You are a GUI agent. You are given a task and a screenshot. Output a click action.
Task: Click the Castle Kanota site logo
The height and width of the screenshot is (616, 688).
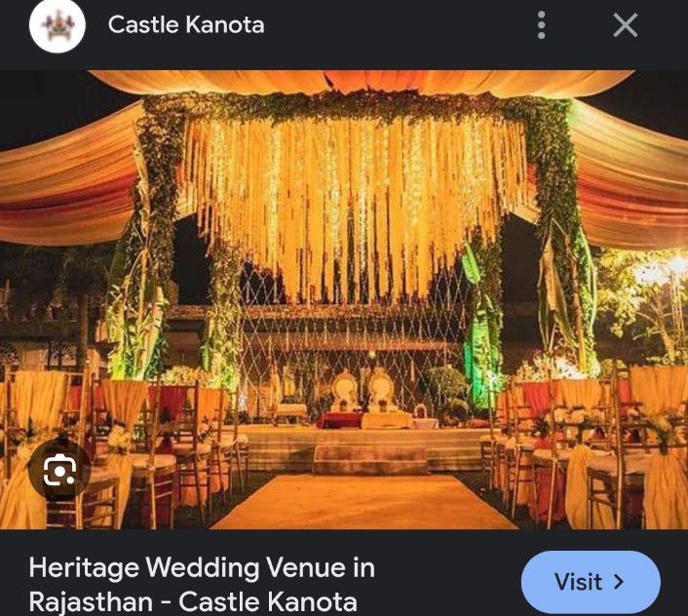(x=57, y=25)
